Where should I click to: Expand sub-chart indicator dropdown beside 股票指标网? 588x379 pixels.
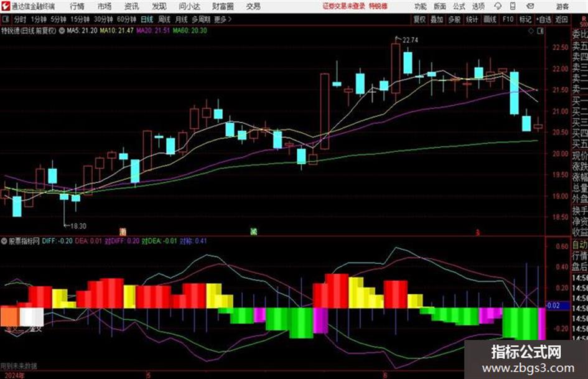click(4, 241)
